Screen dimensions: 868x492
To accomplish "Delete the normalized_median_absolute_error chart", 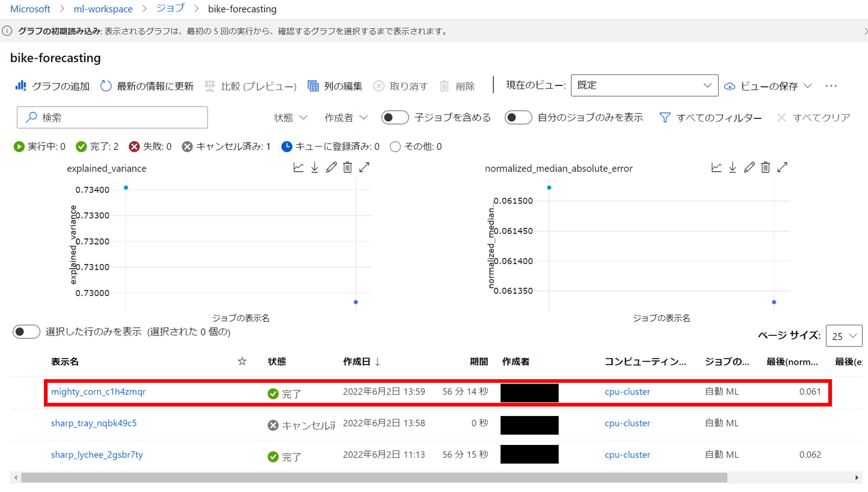I will [x=766, y=167].
